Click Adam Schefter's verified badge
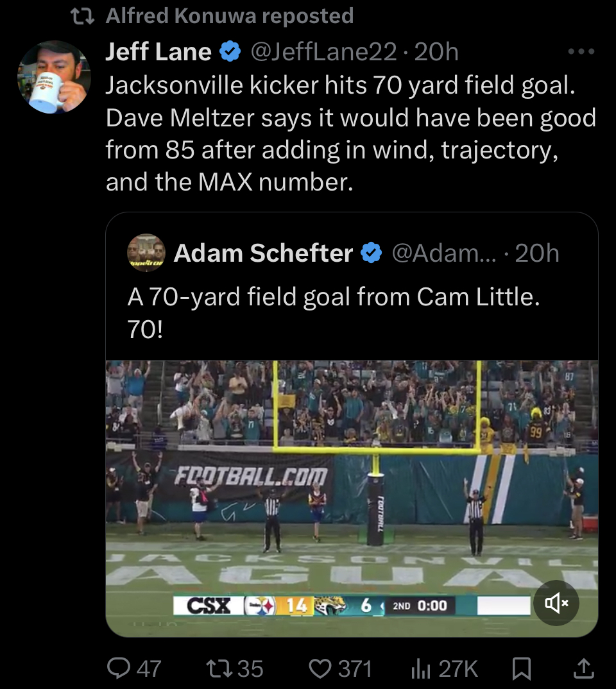The height and width of the screenshot is (689, 616). (371, 253)
